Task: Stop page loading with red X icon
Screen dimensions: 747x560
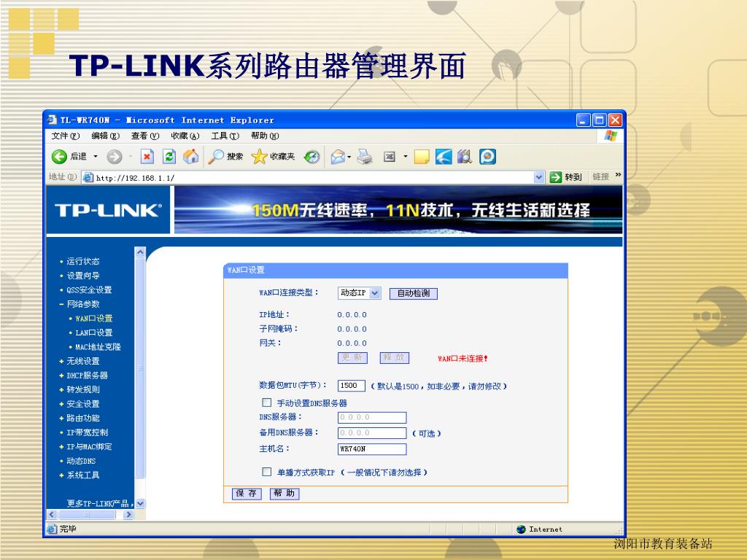Action: click(x=147, y=156)
